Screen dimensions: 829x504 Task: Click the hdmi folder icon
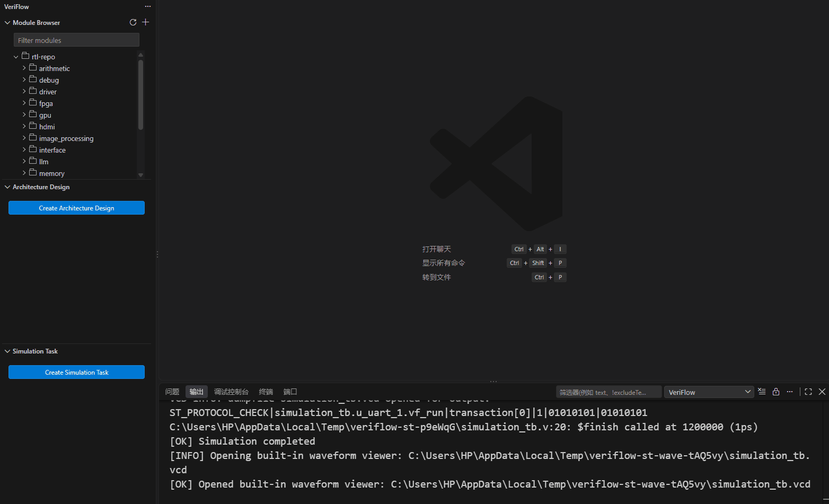click(x=33, y=126)
